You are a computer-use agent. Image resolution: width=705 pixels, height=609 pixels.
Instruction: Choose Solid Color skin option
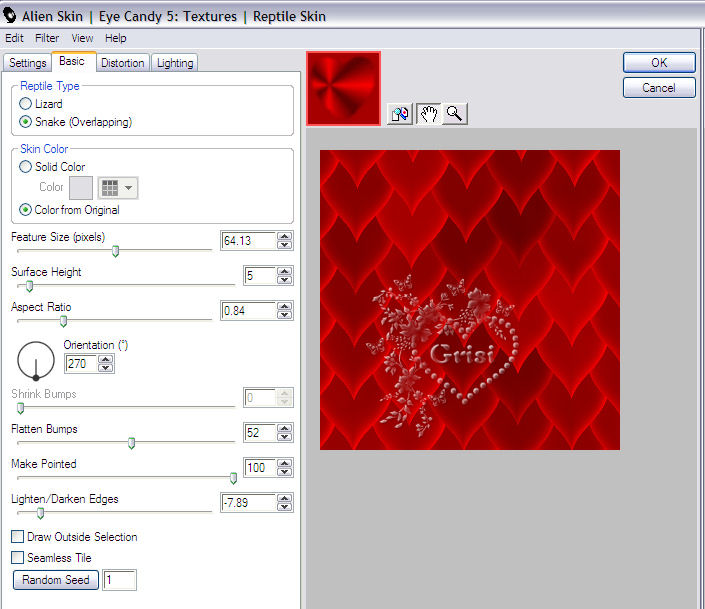click(x=26, y=167)
